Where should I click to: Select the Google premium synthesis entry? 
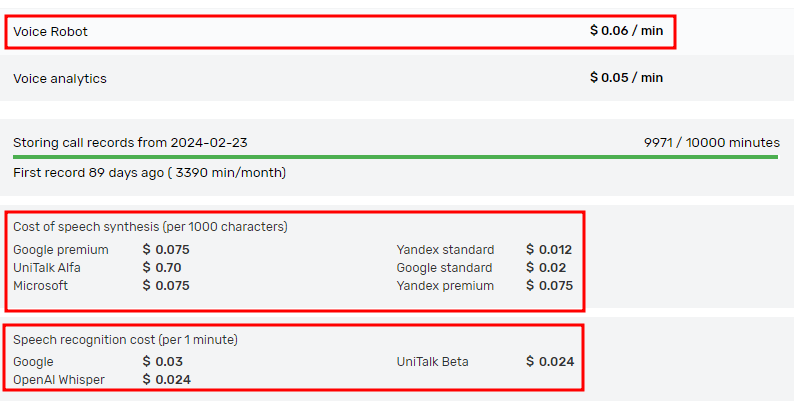click(x=61, y=250)
